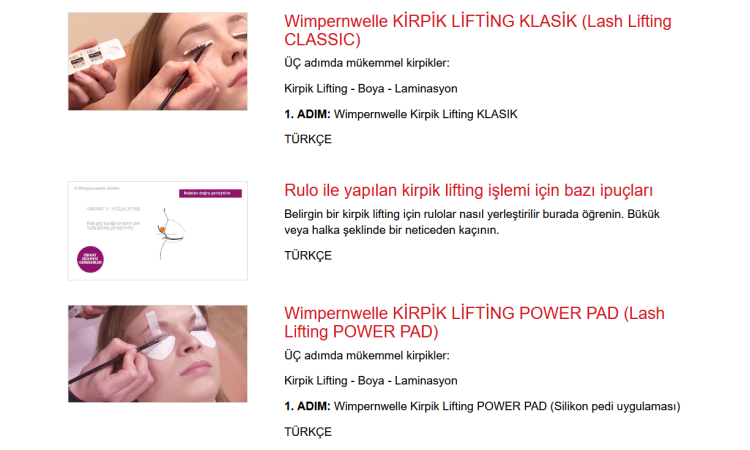Open the POWER PAD video thumbnail
The height and width of the screenshot is (450, 750).
(x=157, y=353)
